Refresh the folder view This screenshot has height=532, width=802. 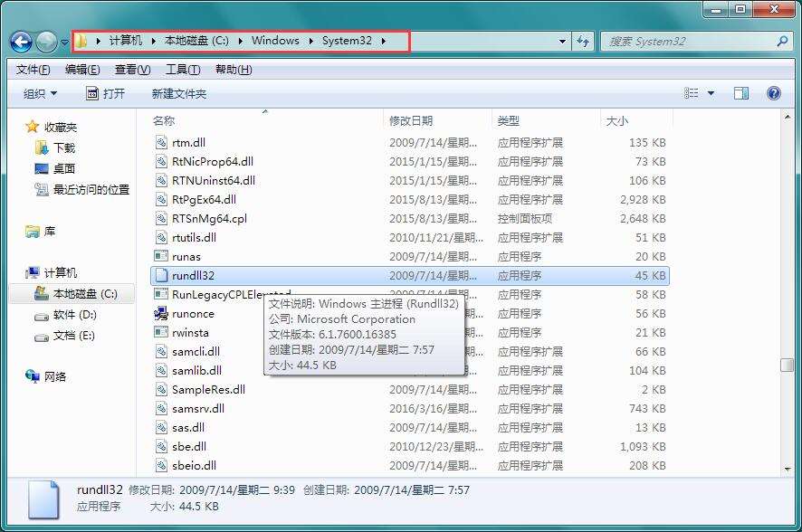point(584,41)
